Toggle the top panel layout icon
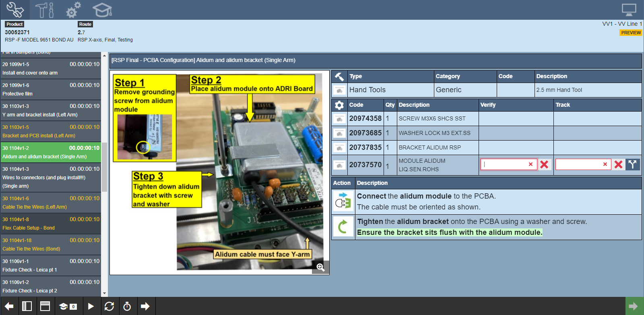 [x=45, y=307]
